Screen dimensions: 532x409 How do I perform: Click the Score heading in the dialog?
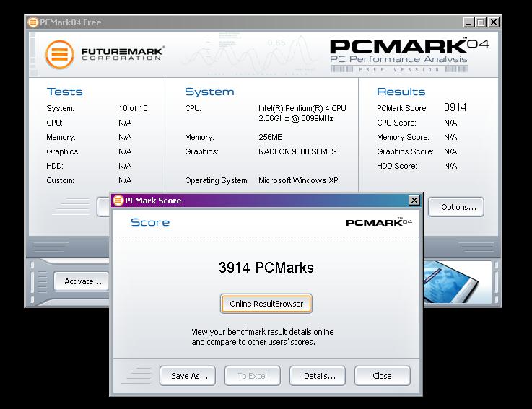click(x=150, y=222)
